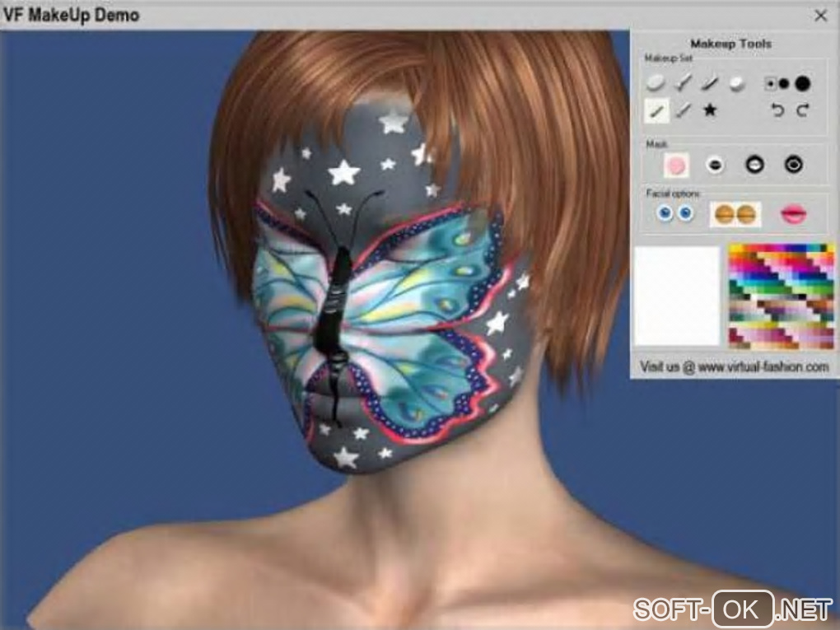This screenshot has height=630, width=840.
Task: Select the second brush tool in Makeup Set top row
Action: coord(683,83)
